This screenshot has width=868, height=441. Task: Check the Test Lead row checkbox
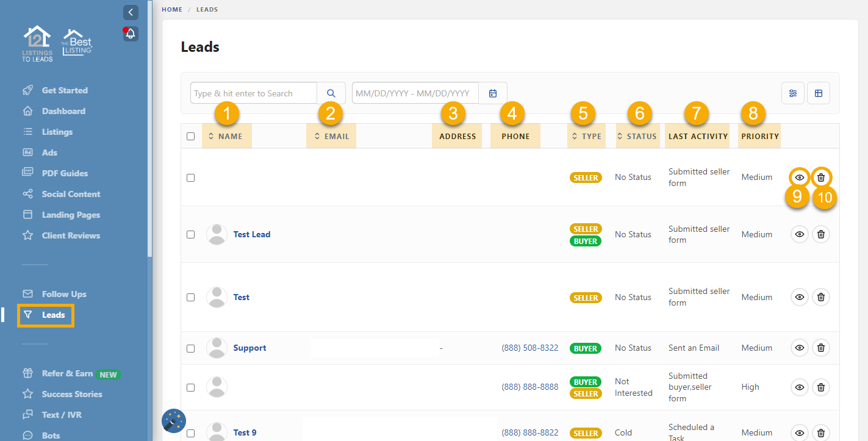[191, 234]
